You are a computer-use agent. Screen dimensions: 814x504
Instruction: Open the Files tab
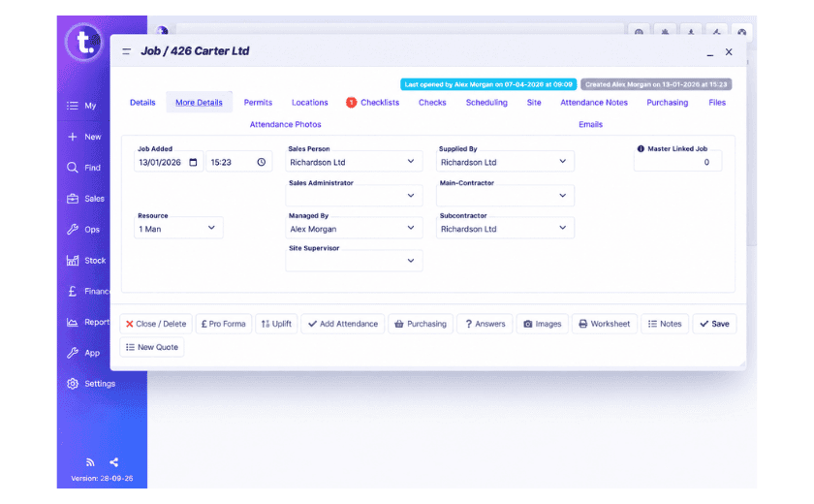coord(717,103)
